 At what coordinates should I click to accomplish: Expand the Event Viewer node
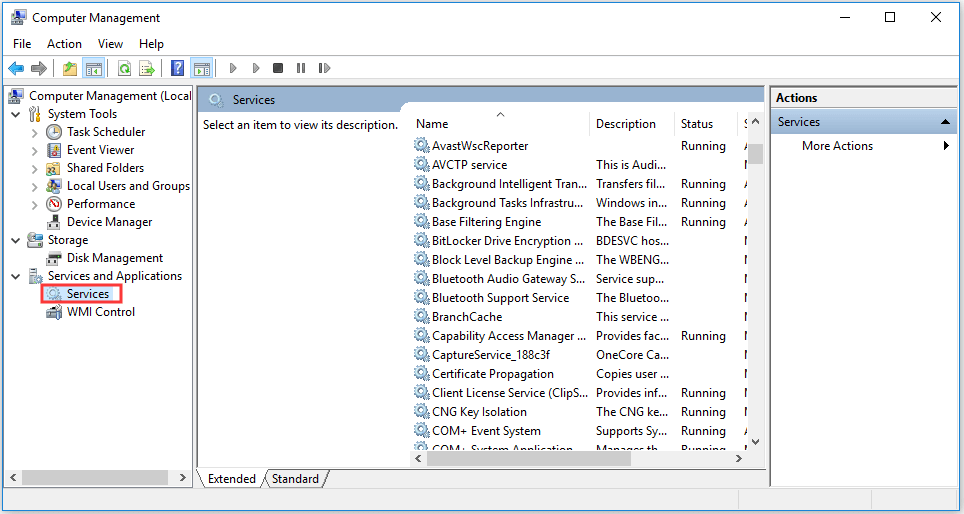(34, 150)
